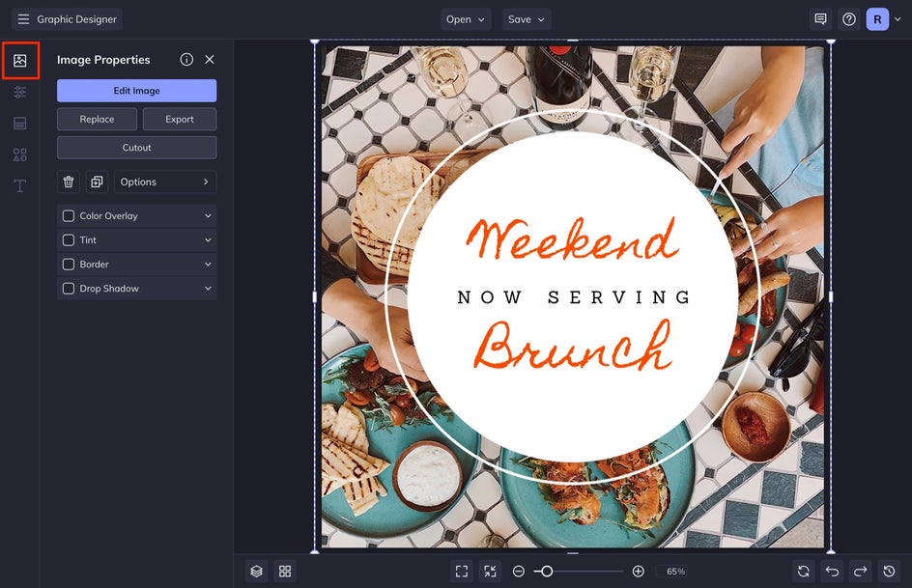Select the Weekend script text
The image size is (912, 588).
pyautogui.click(x=572, y=238)
